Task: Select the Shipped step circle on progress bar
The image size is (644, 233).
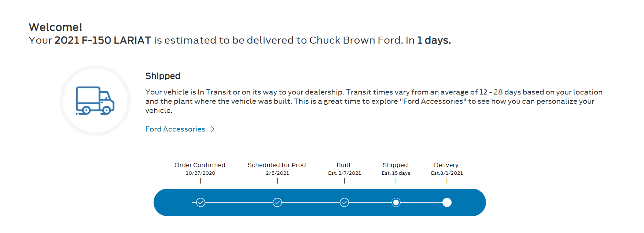Action: [x=396, y=203]
